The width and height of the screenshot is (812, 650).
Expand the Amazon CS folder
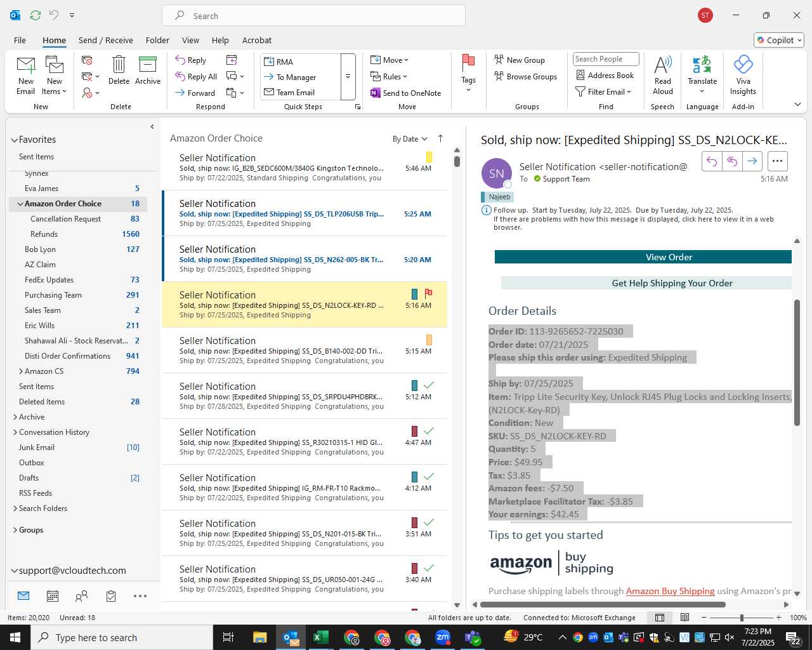pos(21,371)
